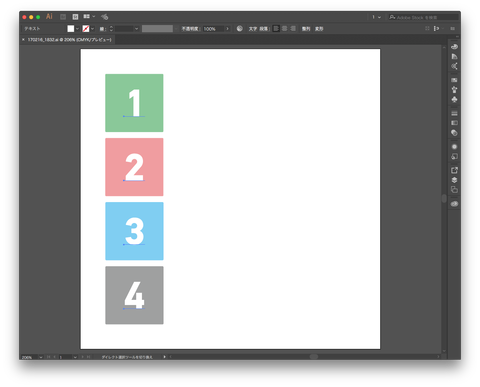The width and height of the screenshot is (480, 387).
Task: Open the Asset Export panel icon
Action: click(454, 170)
